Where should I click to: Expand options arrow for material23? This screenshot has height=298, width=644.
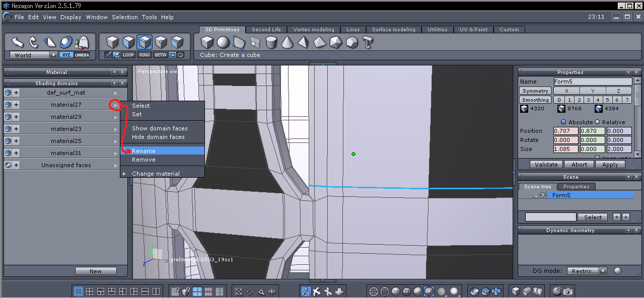tap(116, 129)
